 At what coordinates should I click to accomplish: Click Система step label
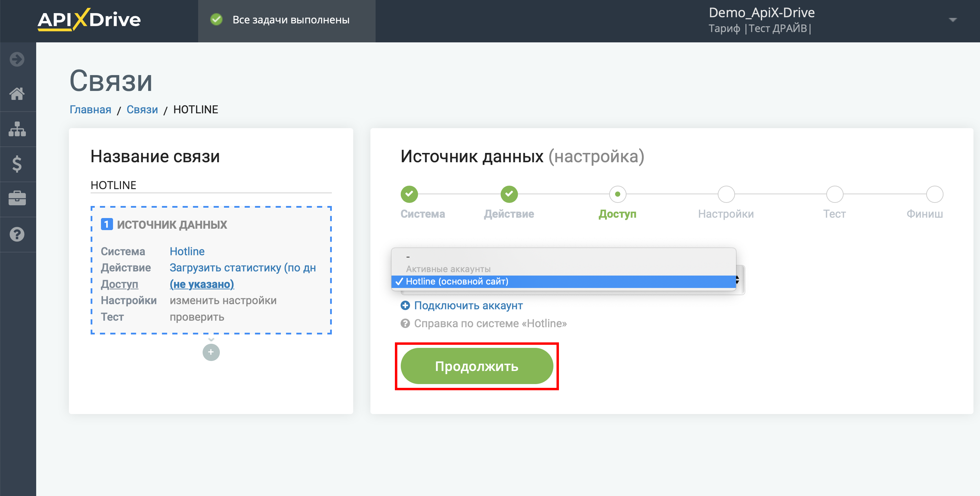(423, 214)
